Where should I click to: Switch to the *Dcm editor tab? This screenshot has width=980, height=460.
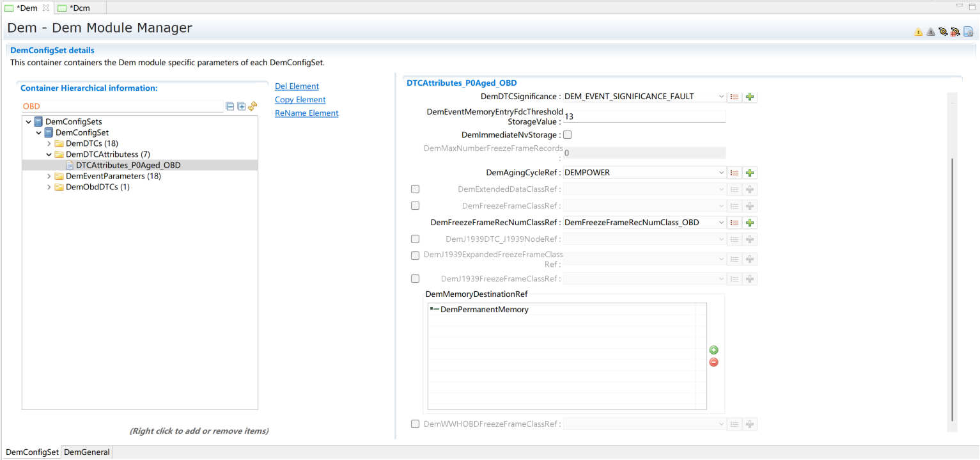click(x=79, y=8)
